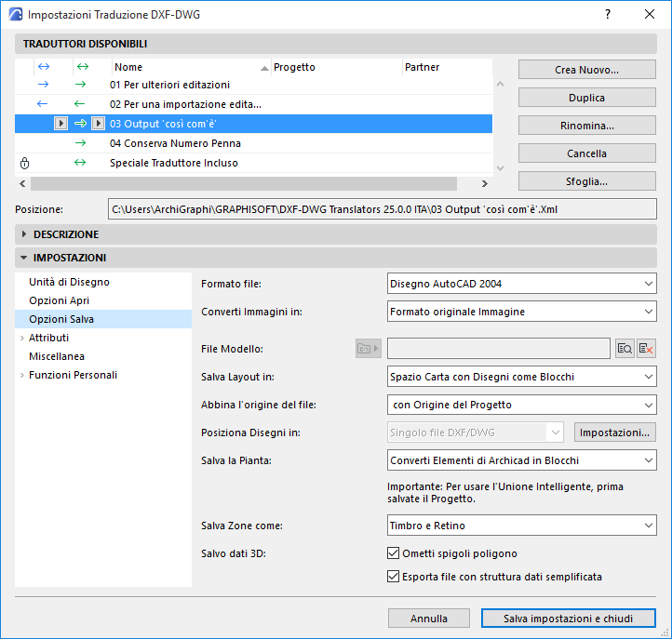Select Opzioni Salva settings page
This screenshot has height=639, width=672.
pyautogui.click(x=103, y=319)
